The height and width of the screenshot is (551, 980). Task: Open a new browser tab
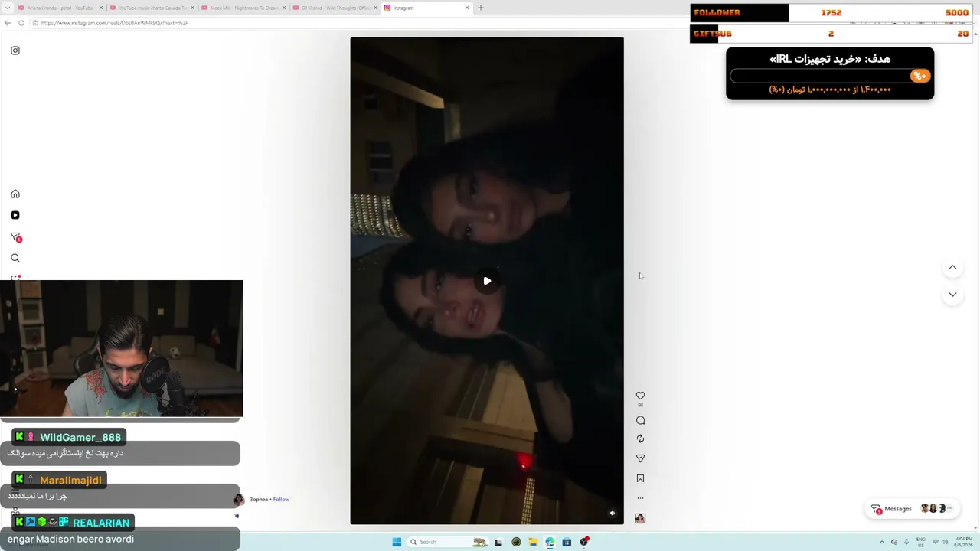tap(481, 8)
